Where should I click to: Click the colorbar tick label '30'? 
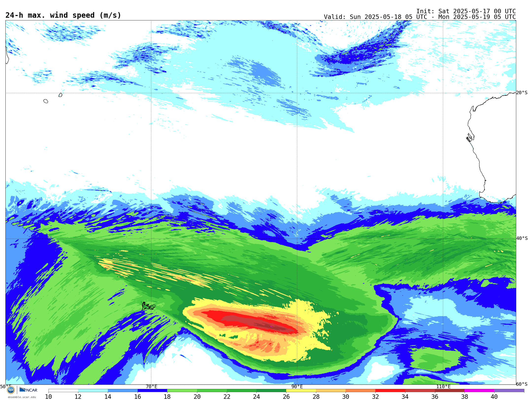coord(346,397)
